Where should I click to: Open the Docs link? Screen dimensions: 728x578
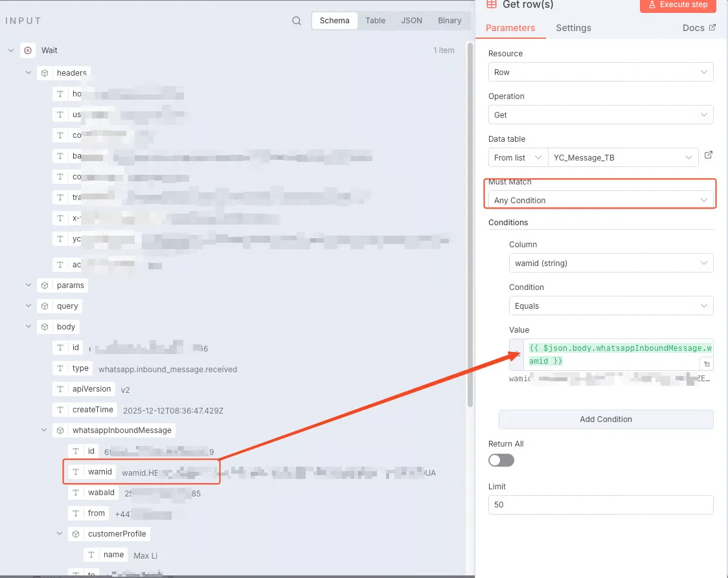pos(693,28)
